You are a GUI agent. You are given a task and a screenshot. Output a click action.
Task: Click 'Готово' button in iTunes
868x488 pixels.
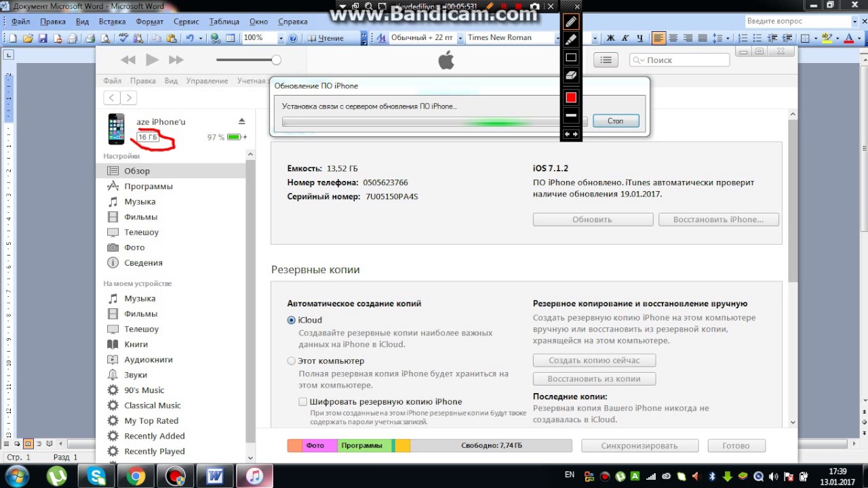tap(736, 445)
